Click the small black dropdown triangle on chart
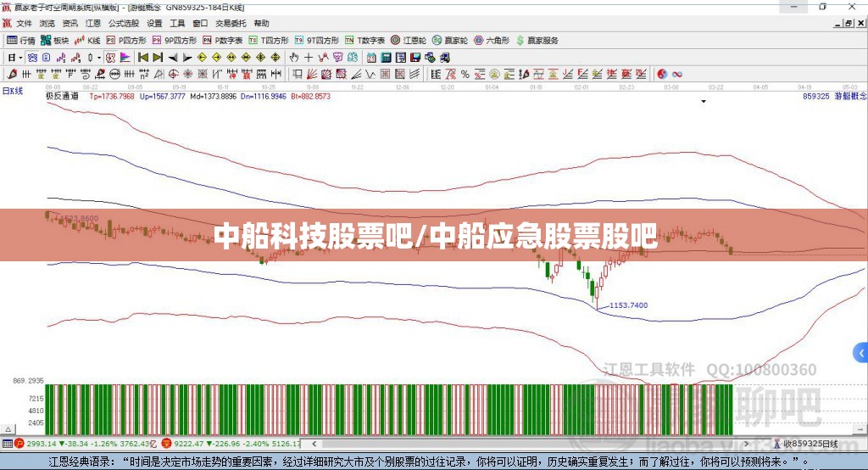 tap(704, 102)
